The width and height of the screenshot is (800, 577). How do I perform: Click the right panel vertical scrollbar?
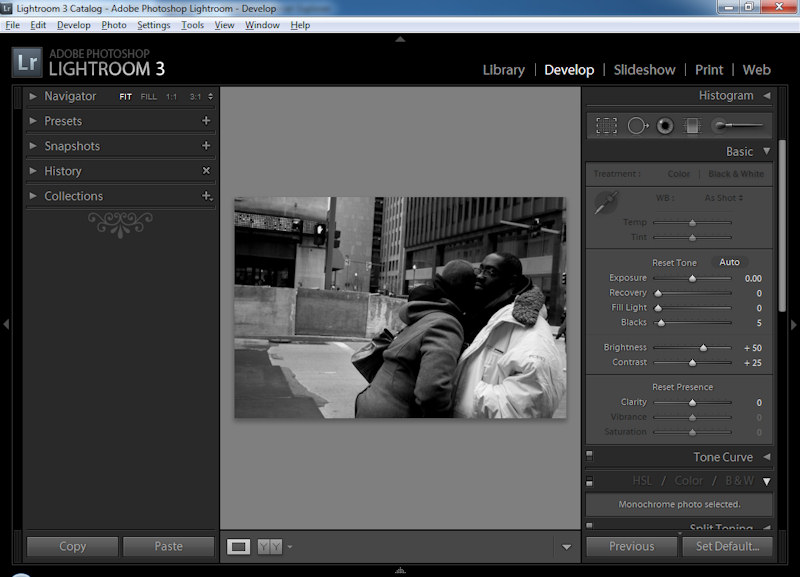pos(782,225)
